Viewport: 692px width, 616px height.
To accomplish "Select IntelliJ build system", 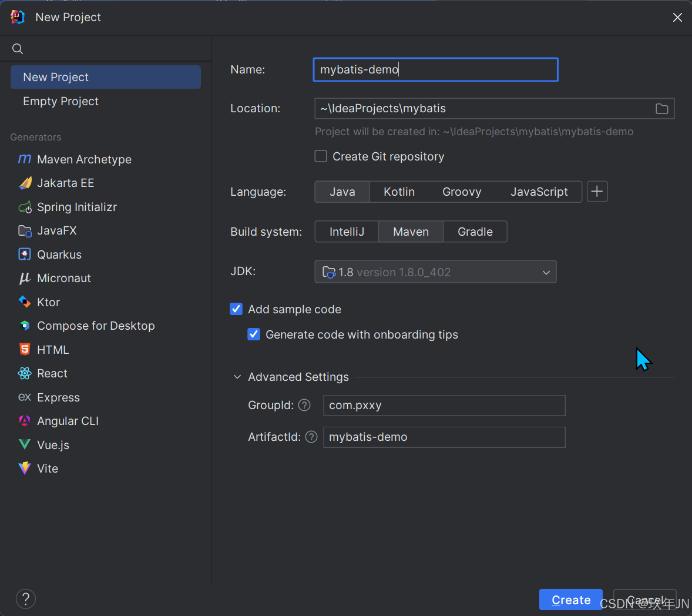I will click(347, 232).
